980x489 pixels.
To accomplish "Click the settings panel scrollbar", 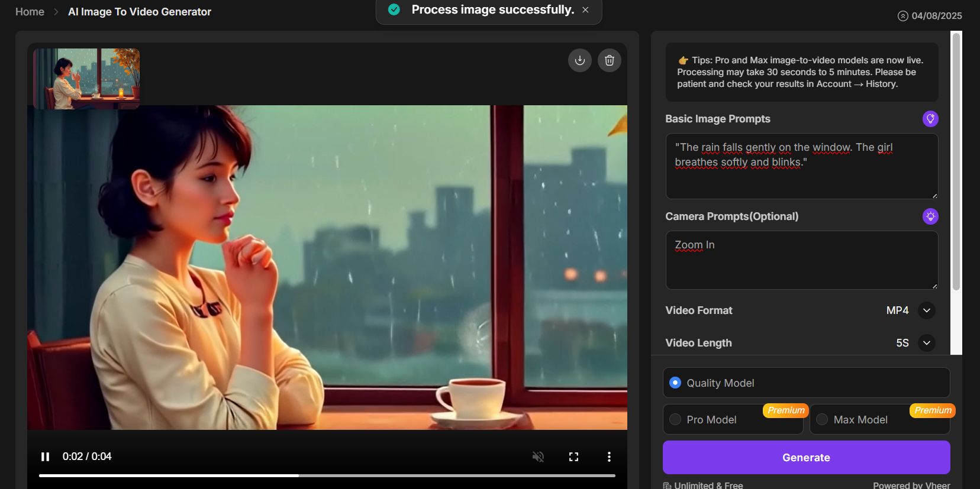I will point(956,161).
